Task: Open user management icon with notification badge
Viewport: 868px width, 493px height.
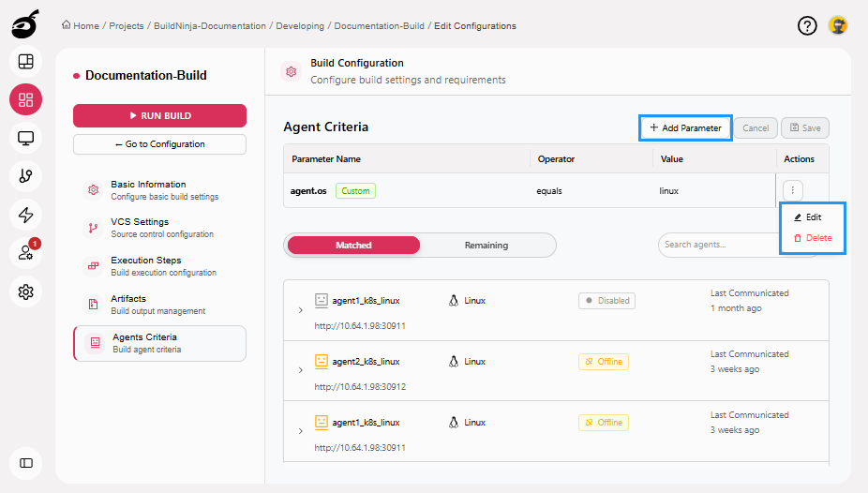Action: pos(26,253)
